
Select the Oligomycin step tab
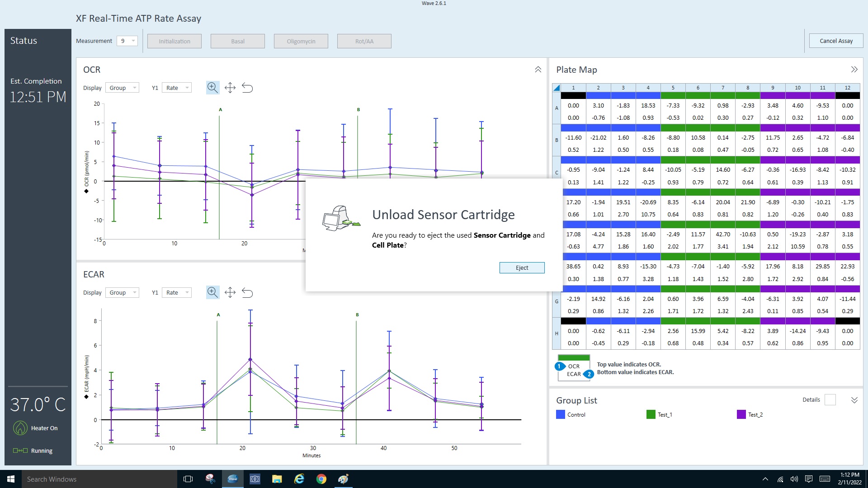[x=301, y=41]
